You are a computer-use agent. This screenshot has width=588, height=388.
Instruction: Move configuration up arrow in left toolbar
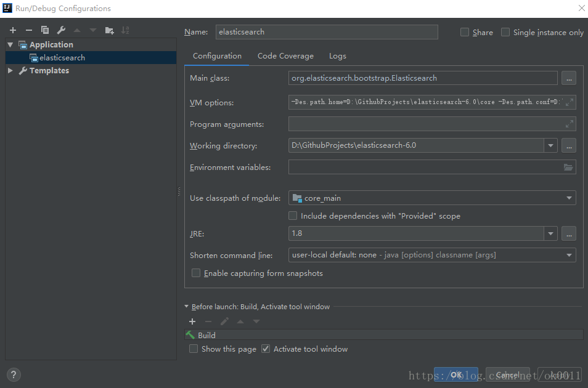tap(77, 30)
